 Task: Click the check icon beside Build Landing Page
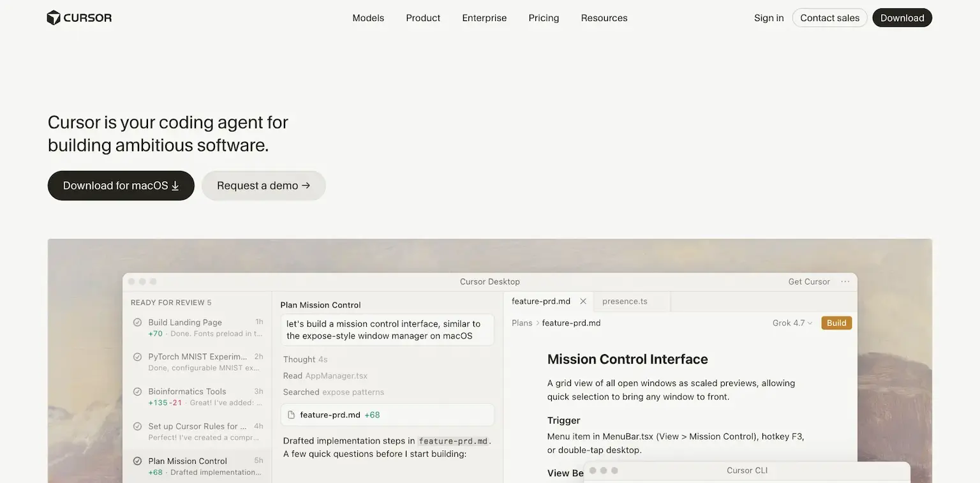(137, 322)
